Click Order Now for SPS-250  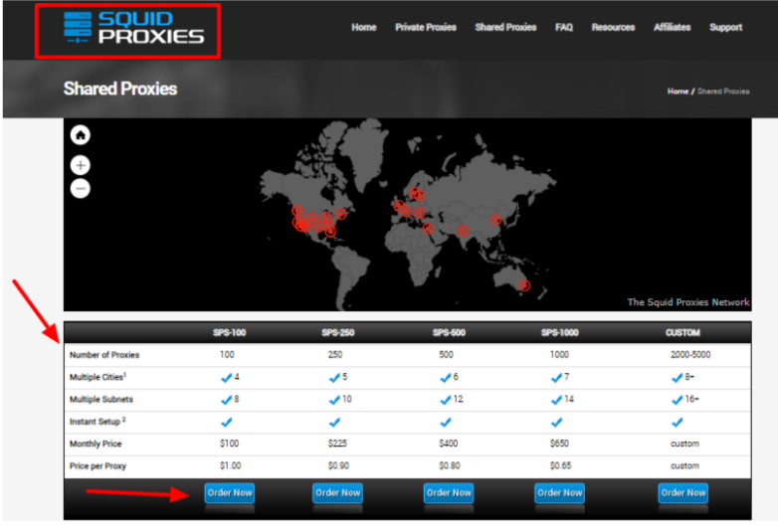click(x=338, y=493)
